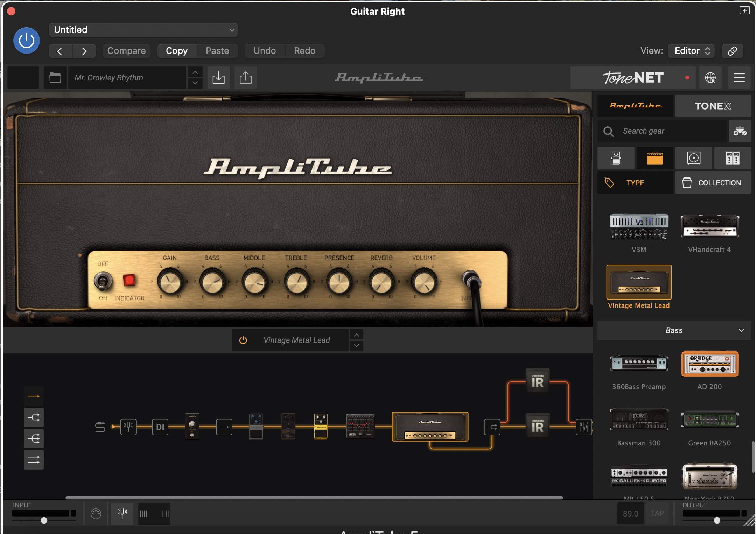The height and width of the screenshot is (534, 756).
Task: Open the preset browser folder icon
Action: coord(55,78)
